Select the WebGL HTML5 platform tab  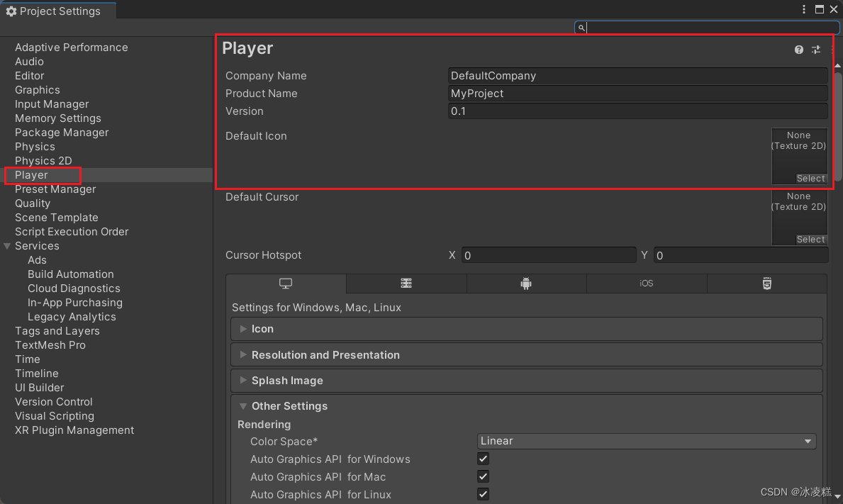click(x=767, y=283)
